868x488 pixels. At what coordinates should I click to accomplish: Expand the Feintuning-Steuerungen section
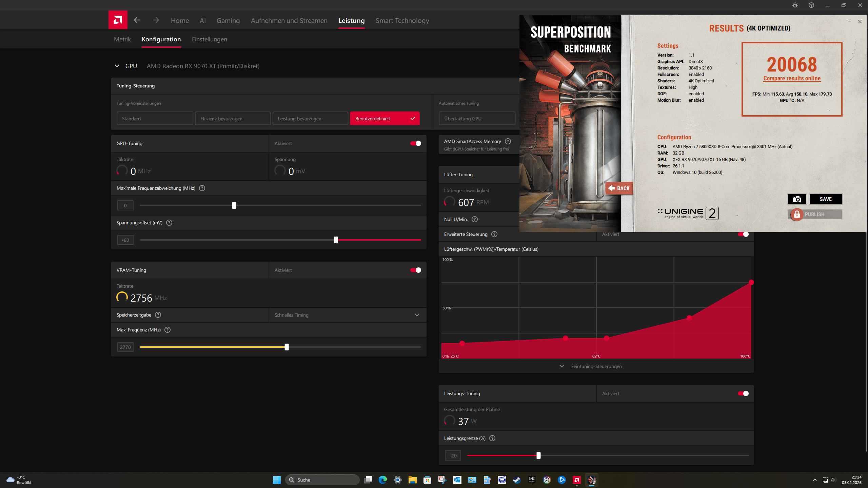596,366
